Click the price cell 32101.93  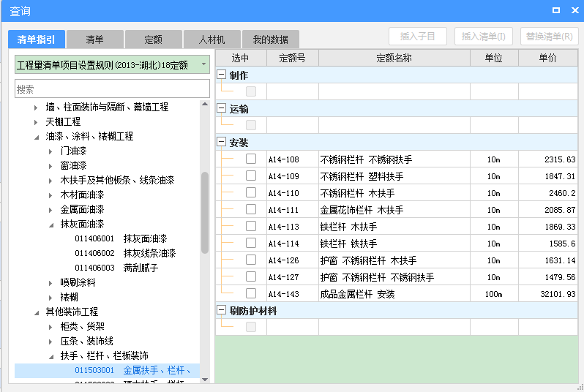click(548, 294)
